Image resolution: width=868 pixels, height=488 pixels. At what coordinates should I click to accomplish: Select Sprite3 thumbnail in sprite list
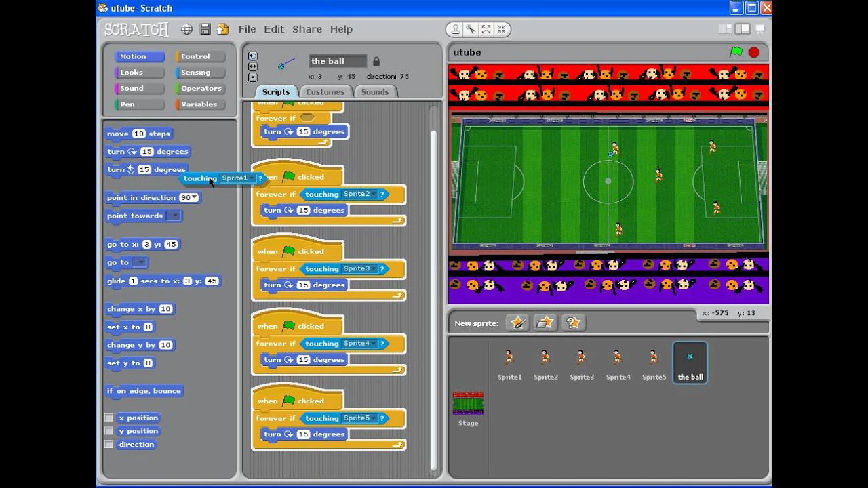click(582, 363)
